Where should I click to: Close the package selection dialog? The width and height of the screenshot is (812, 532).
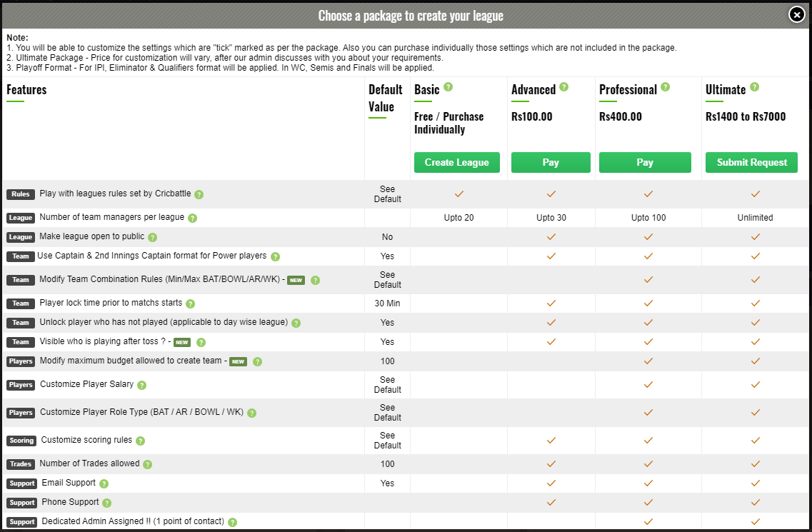(797, 15)
